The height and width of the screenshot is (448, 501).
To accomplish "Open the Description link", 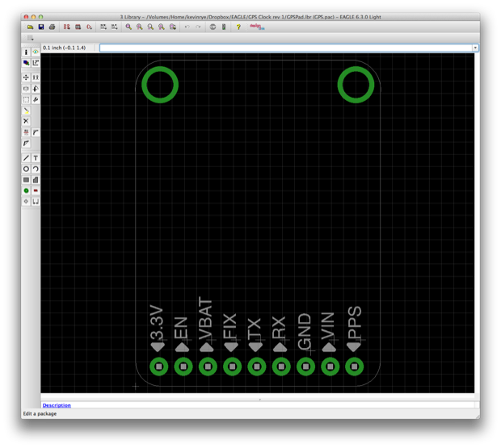I will coord(57,405).
